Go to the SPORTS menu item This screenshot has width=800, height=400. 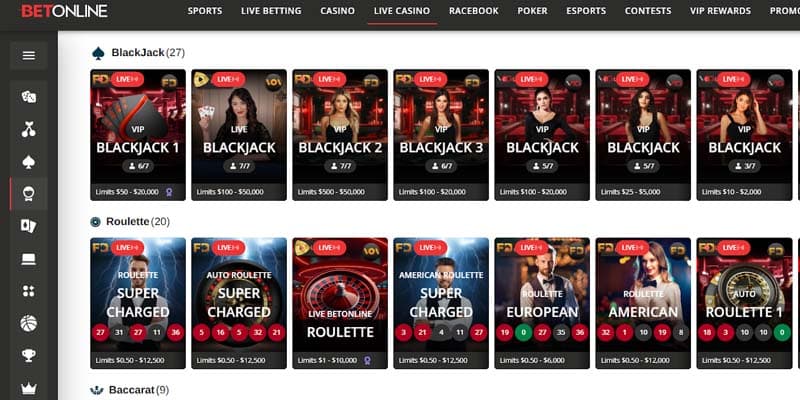coord(205,11)
